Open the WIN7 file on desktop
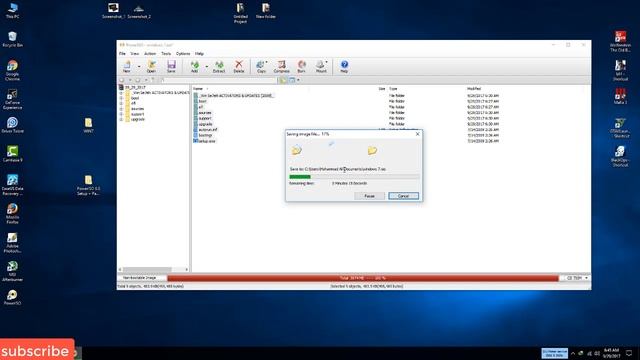Screen dimensions: 640x360 point(89,126)
